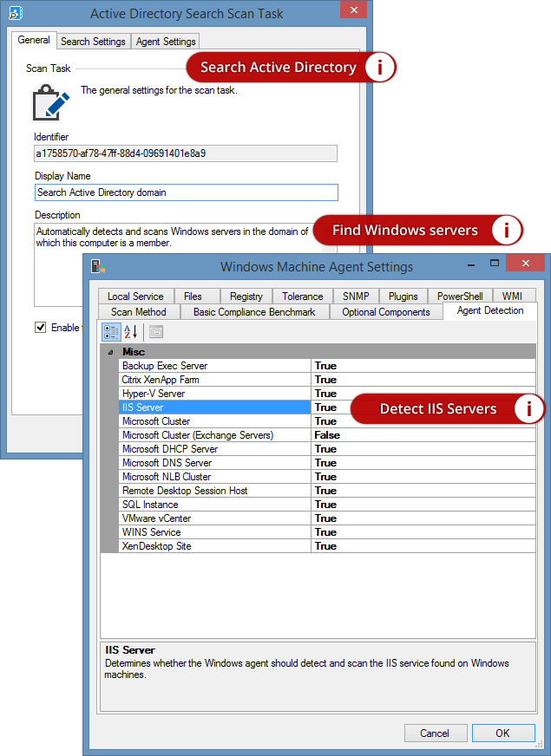This screenshot has width=551, height=756.
Task: Click the Categorized view toolbar icon
Action: pos(111,332)
